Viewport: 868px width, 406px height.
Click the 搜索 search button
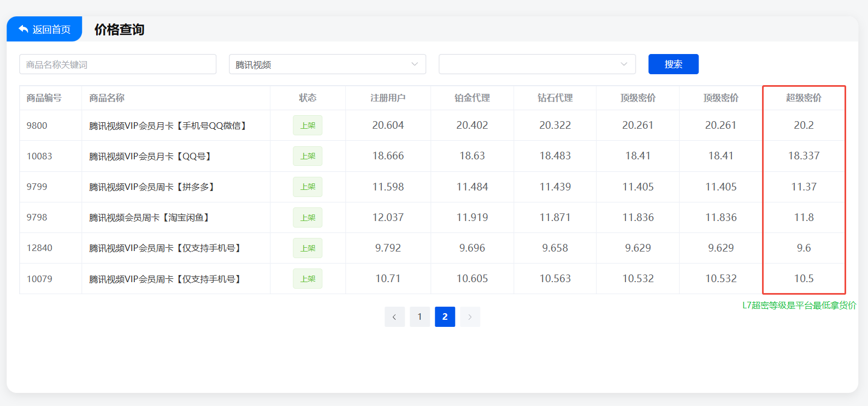point(673,64)
